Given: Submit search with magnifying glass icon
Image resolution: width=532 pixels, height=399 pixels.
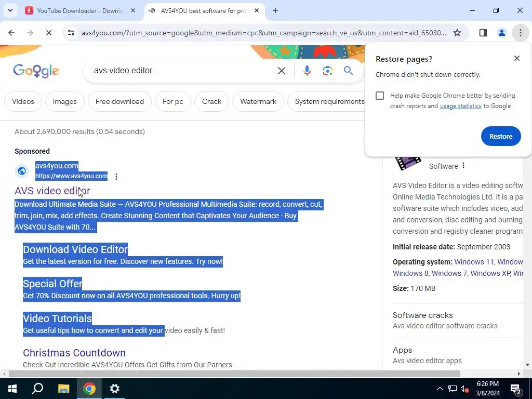Looking at the screenshot, I should (348, 71).
